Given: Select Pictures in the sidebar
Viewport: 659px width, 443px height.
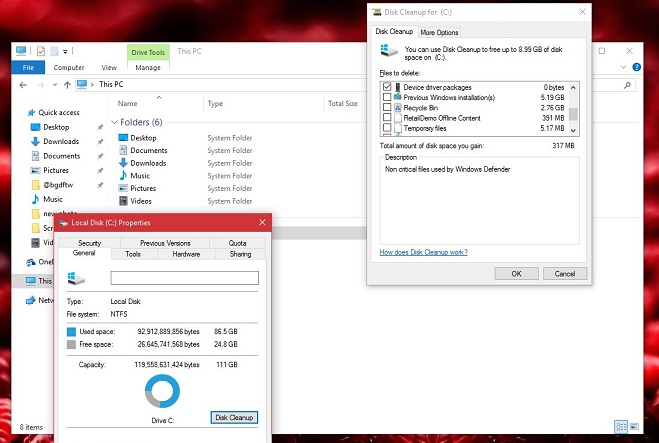Looking at the screenshot, I should [55, 170].
